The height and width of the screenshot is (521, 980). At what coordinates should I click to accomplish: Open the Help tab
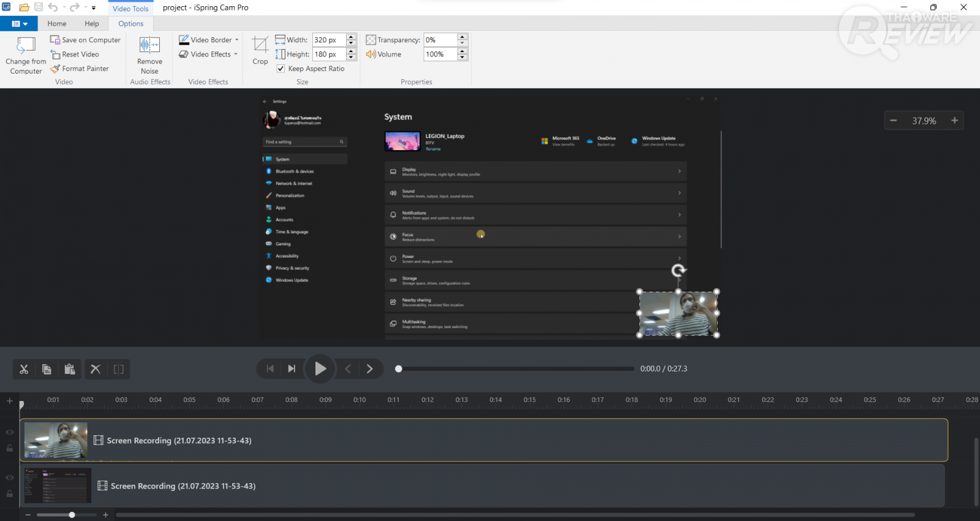point(92,24)
